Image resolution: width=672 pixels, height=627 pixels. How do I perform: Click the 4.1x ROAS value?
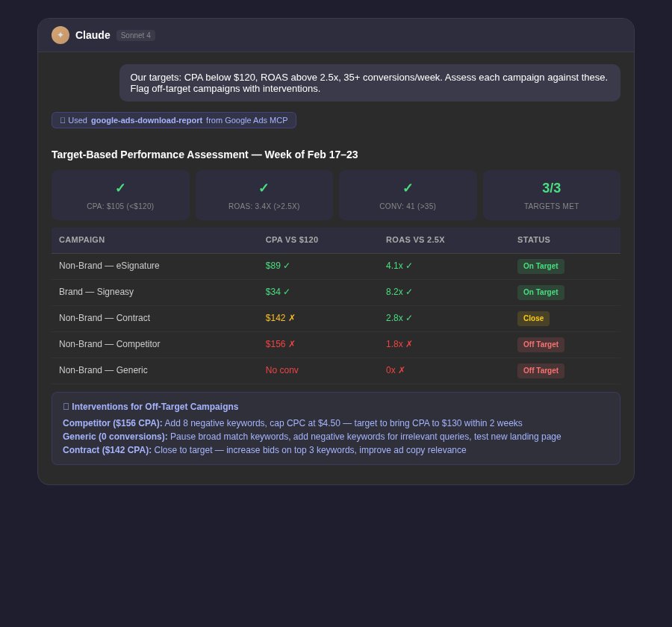point(399,266)
